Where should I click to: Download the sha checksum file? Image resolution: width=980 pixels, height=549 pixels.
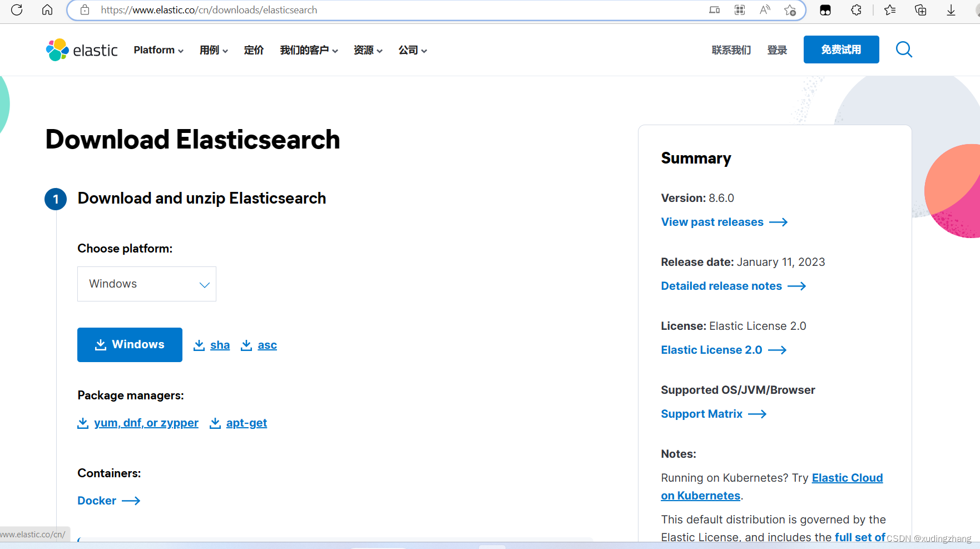[x=211, y=345]
